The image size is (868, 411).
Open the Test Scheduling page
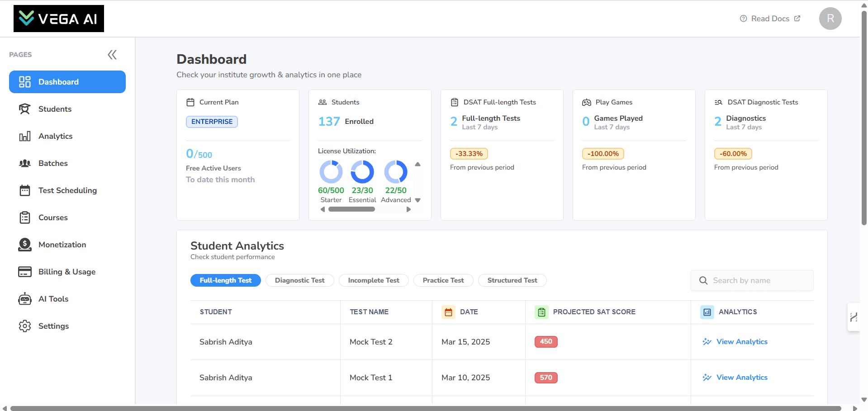pos(67,190)
